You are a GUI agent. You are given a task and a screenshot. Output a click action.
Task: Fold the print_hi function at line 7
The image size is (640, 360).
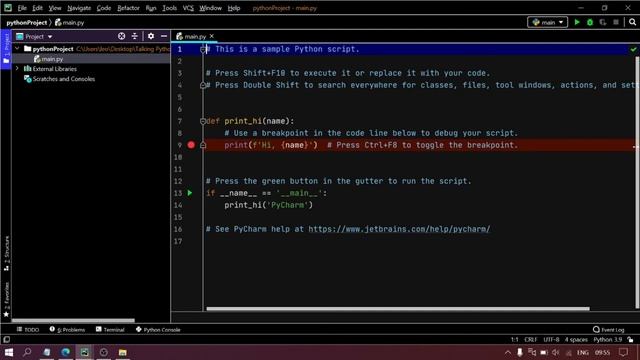[203, 121]
